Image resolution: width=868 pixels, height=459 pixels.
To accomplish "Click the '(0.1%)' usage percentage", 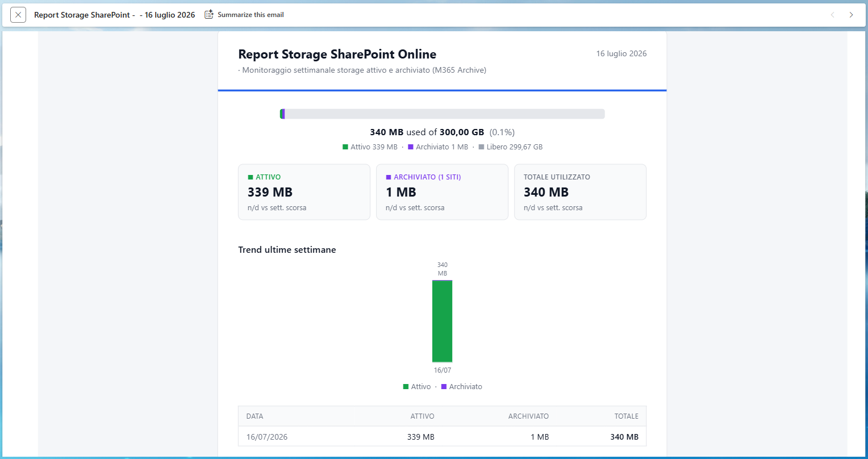I will click(x=502, y=132).
